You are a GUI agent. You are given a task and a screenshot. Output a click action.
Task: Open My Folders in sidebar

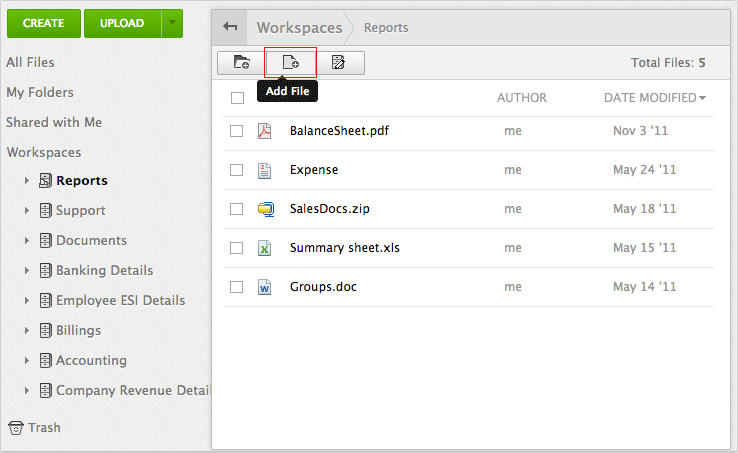(x=40, y=92)
